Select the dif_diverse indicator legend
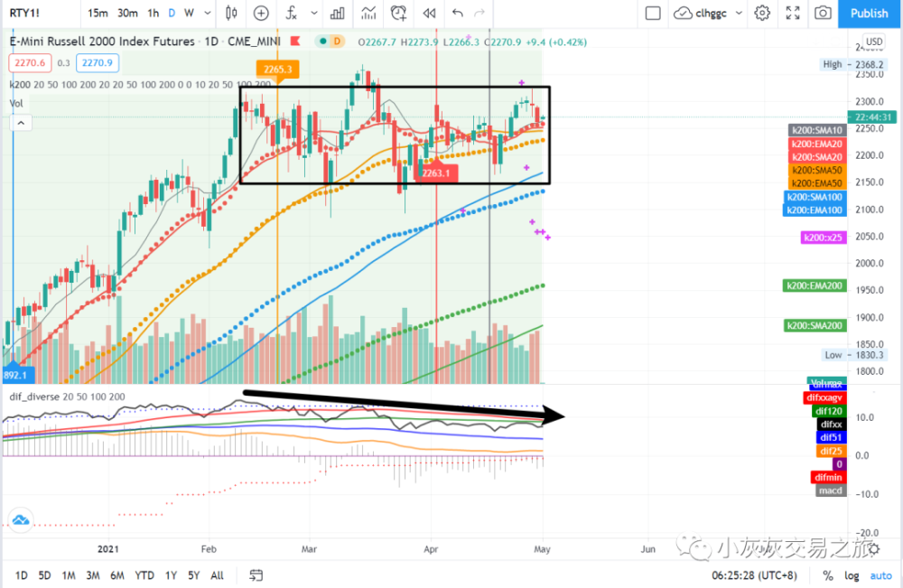This screenshot has width=903, height=588. pyautogui.click(x=67, y=397)
